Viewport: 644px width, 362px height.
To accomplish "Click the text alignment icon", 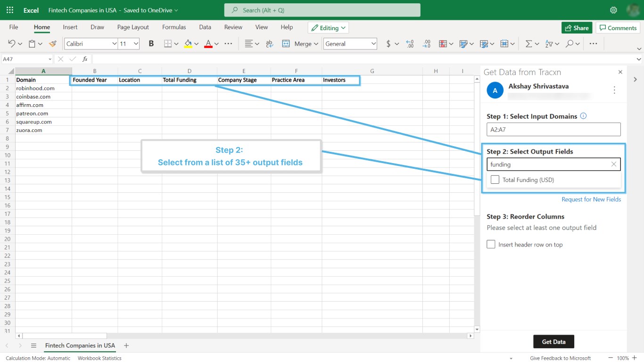I will tap(249, 44).
